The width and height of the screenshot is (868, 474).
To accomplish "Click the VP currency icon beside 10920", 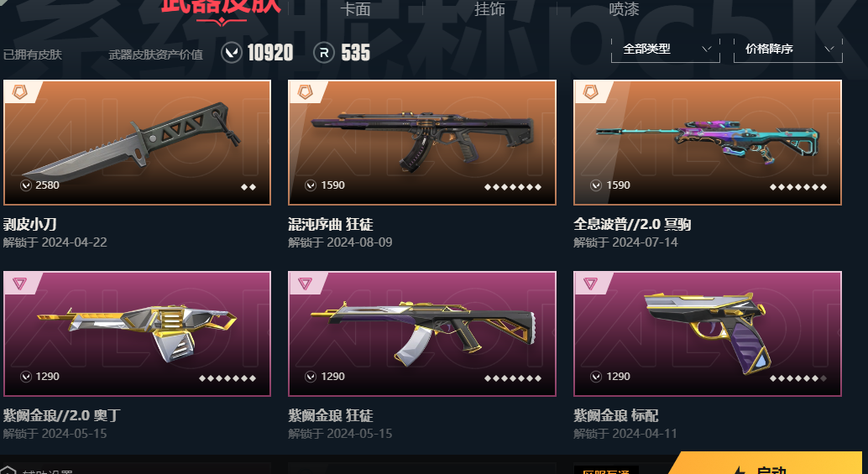I will coord(232,53).
